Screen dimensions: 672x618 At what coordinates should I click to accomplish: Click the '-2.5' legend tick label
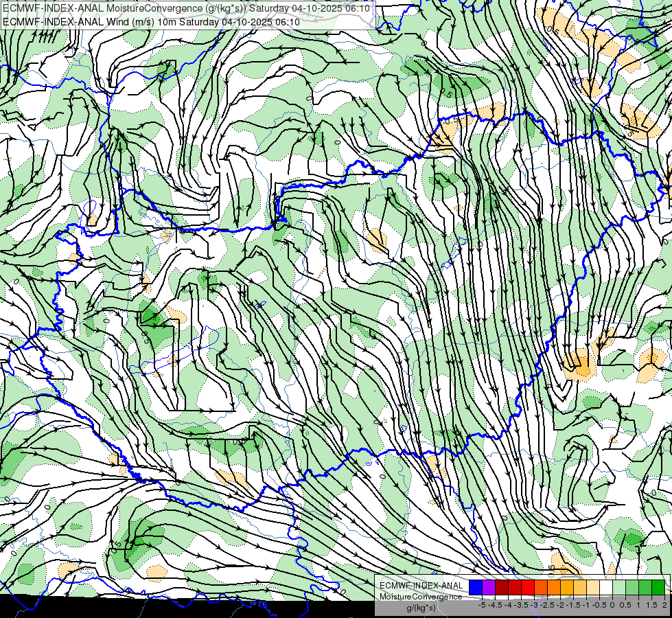point(546,605)
